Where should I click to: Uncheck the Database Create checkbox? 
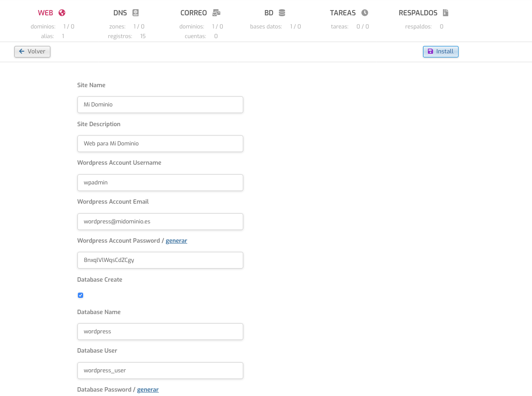pos(80,295)
